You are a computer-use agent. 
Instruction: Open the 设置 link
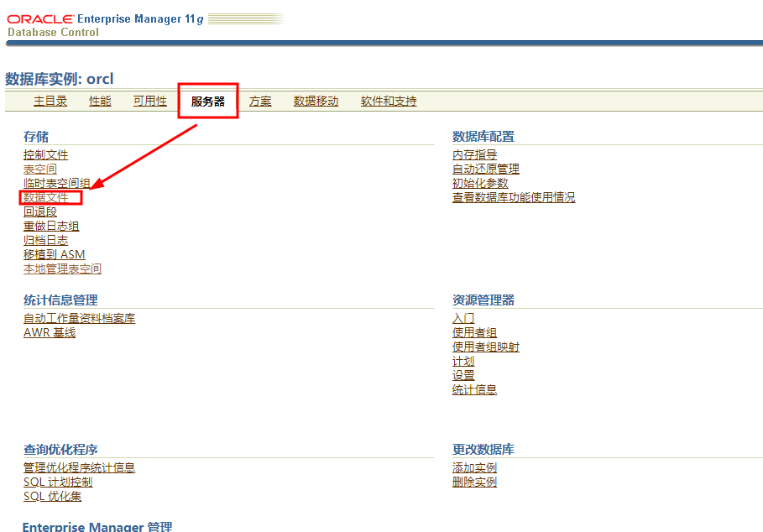[x=463, y=375]
